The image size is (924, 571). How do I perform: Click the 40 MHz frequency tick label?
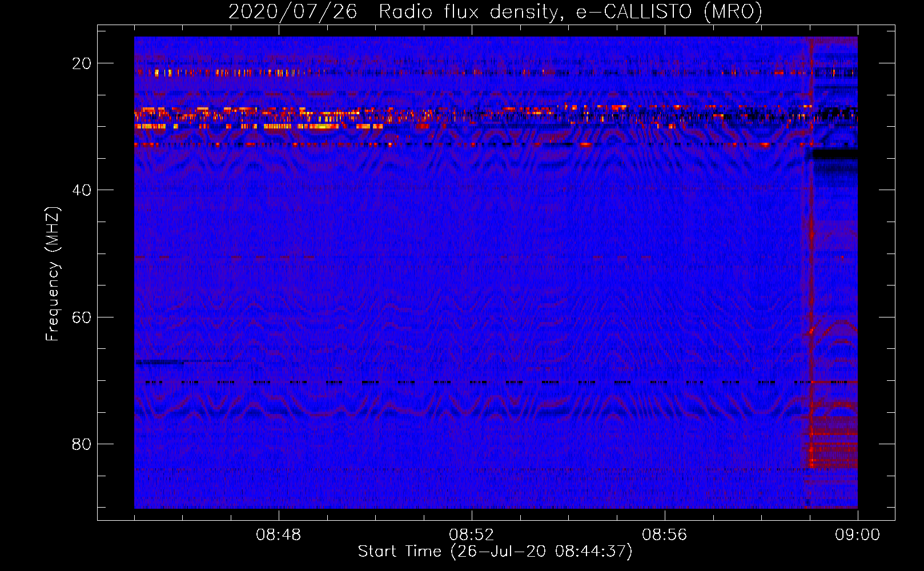click(x=82, y=190)
